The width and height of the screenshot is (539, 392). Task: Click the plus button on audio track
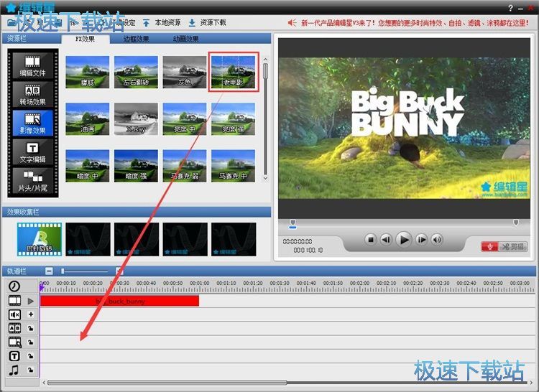pos(31,314)
